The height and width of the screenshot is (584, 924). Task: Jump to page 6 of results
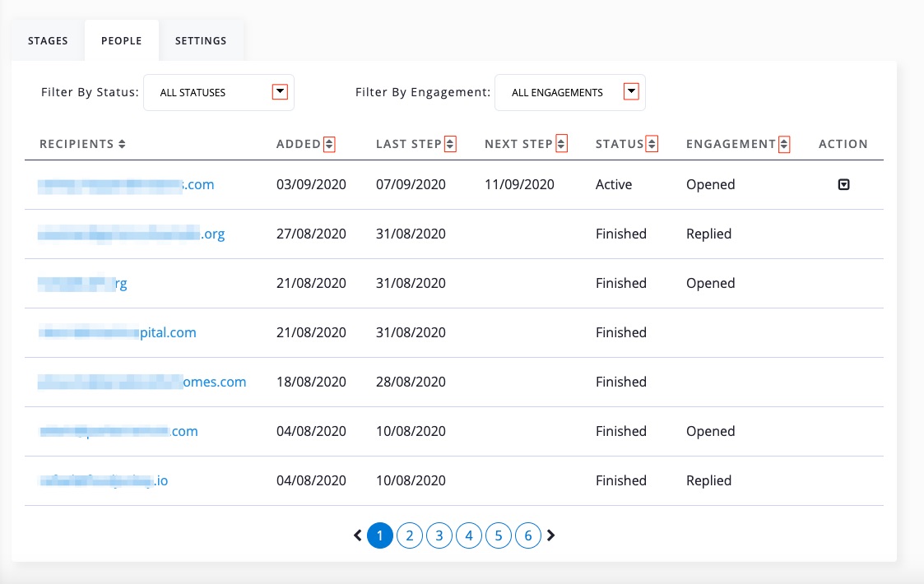[527, 536]
